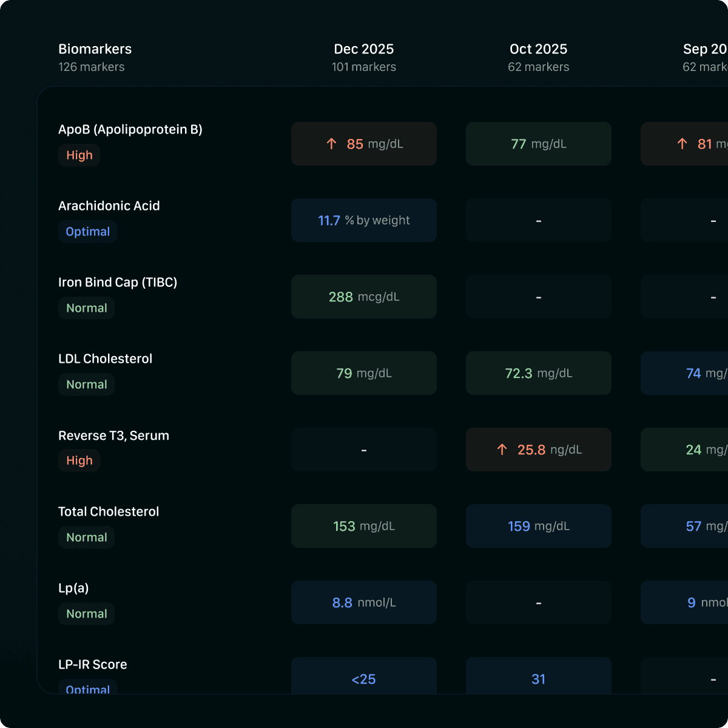
Task: Click the up arrow icon beside 85 mg/dL
Action: 331,144
